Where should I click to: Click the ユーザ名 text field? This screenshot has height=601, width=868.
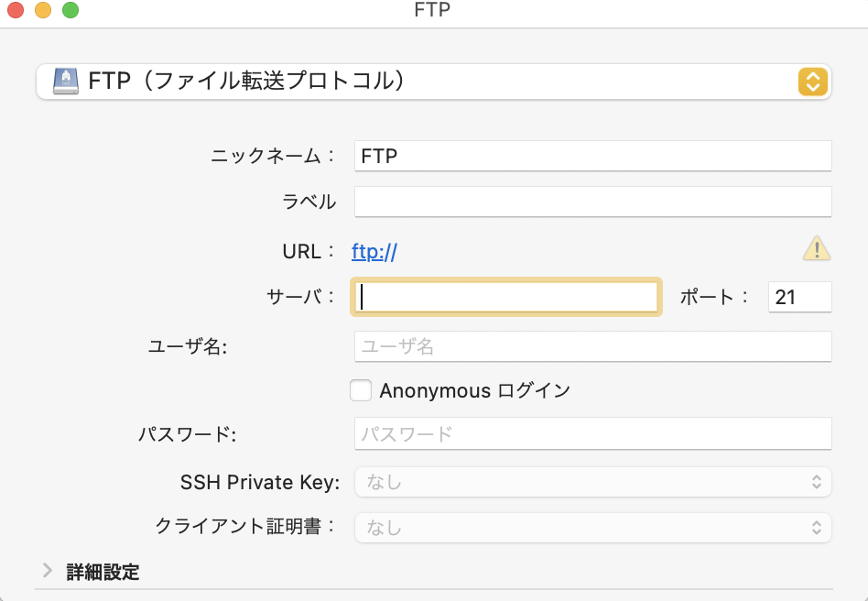point(592,346)
